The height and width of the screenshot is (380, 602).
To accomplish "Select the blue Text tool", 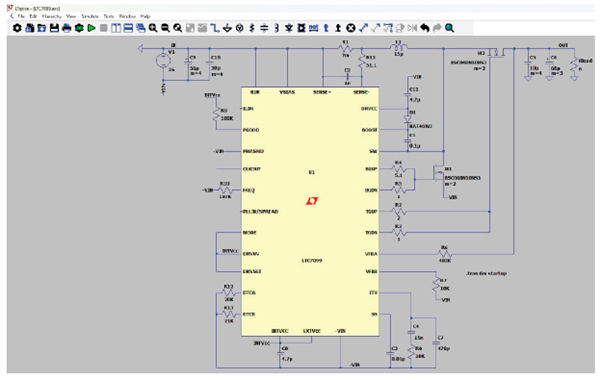I will 326,28.
